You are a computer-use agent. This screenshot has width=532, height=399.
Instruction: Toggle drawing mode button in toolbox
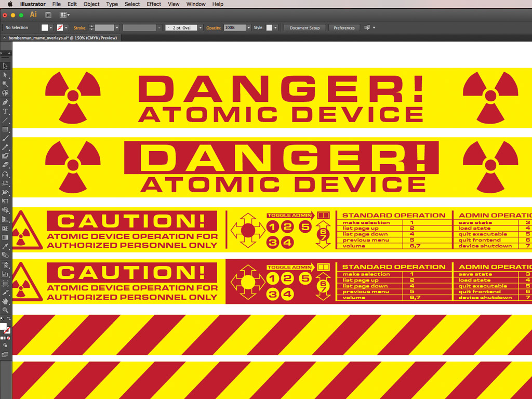pos(5,345)
